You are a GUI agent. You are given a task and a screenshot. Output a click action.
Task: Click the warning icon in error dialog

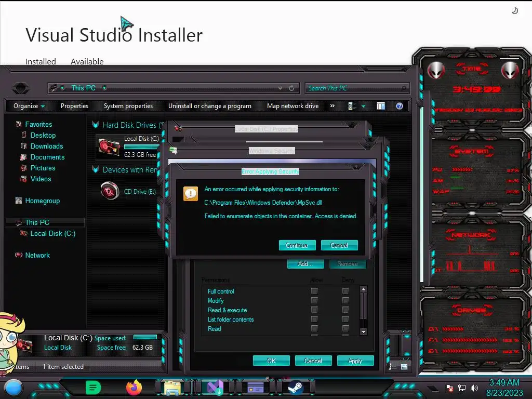[191, 194]
